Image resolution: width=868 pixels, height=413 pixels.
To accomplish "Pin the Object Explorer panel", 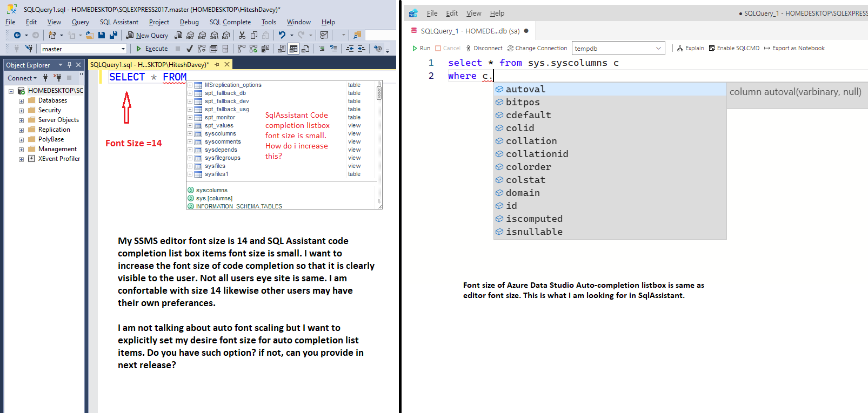I will click(69, 65).
